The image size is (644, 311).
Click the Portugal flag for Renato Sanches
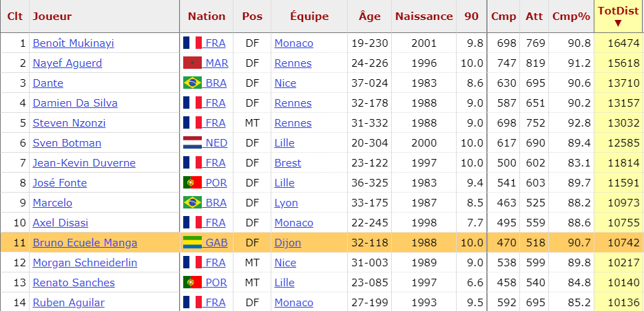pyautogui.click(x=192, y=282)
